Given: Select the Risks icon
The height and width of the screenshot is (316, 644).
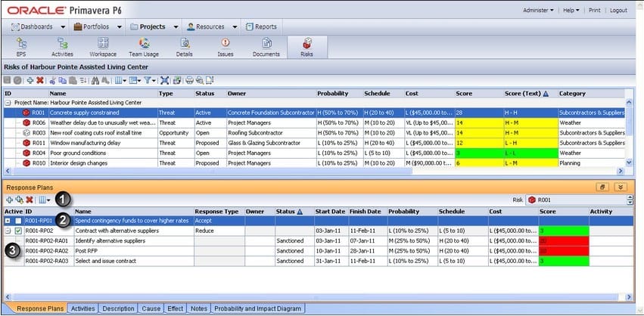Looking at the screenshot, I should (307, 46).
